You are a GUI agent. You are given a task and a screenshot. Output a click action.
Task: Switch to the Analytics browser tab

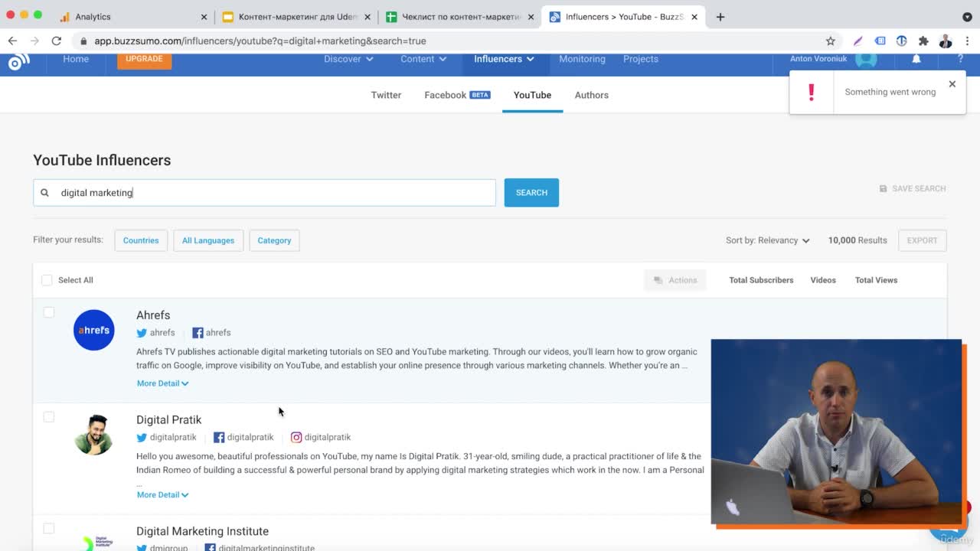[133, 17]
